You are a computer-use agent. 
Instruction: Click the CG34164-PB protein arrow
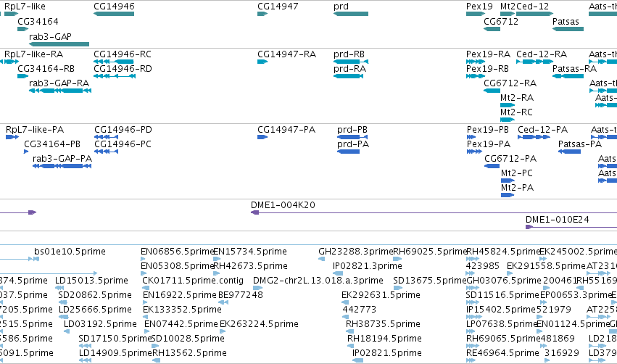click(26, 152)
